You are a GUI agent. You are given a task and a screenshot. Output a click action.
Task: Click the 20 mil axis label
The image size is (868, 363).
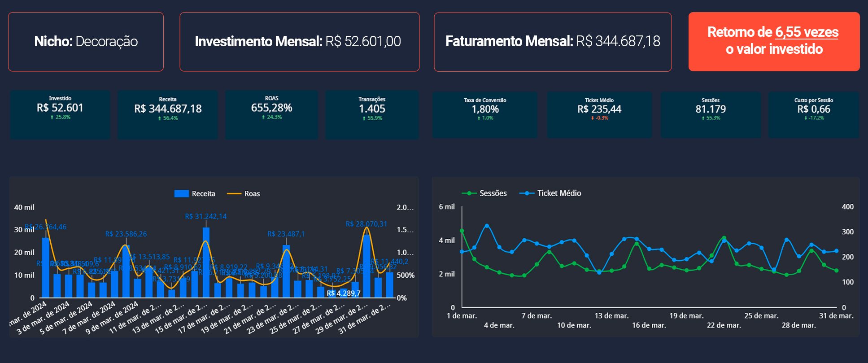(x=24, y=253)
